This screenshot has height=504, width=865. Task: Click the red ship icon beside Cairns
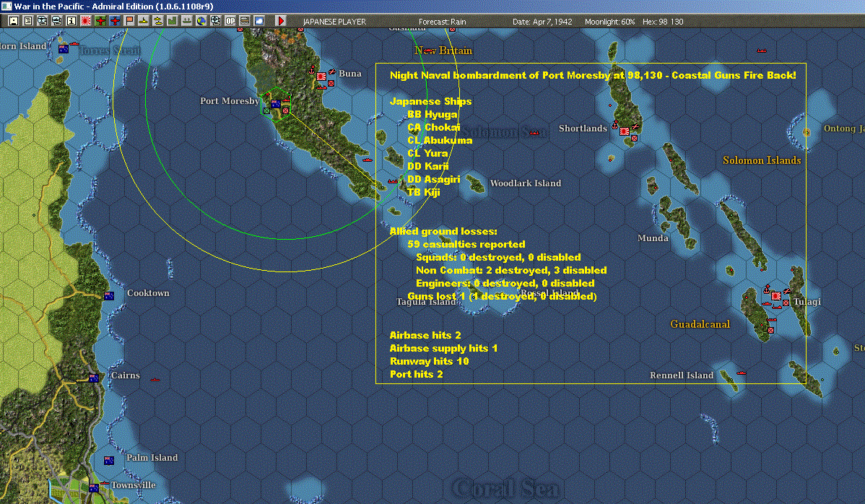155,379
